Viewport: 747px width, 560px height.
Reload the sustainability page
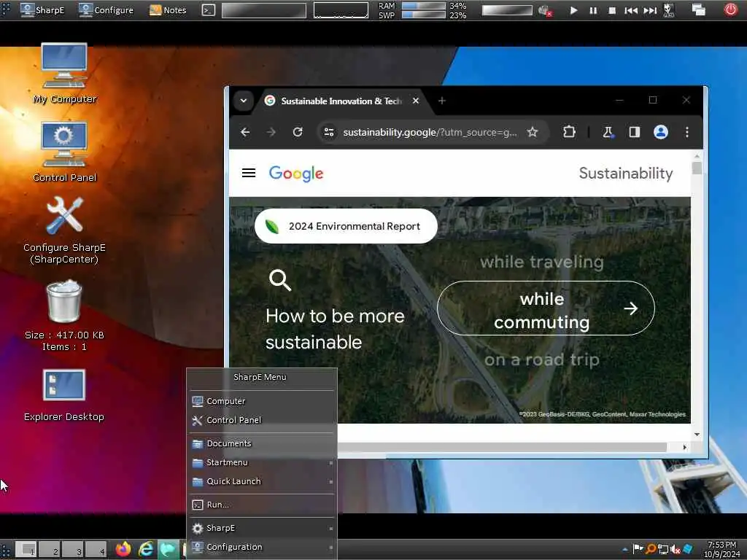click(298, 132)
